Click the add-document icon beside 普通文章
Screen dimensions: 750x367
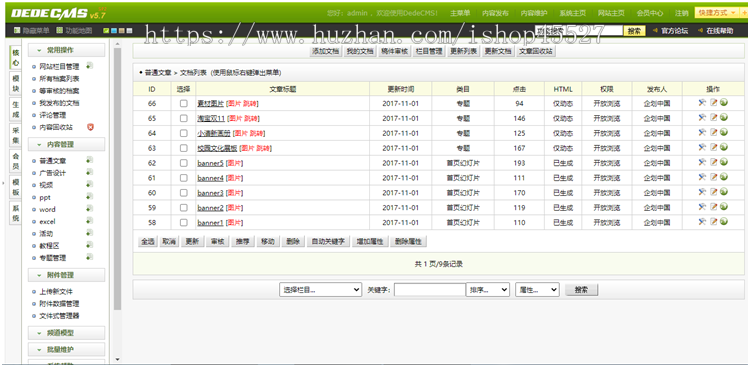89,160
